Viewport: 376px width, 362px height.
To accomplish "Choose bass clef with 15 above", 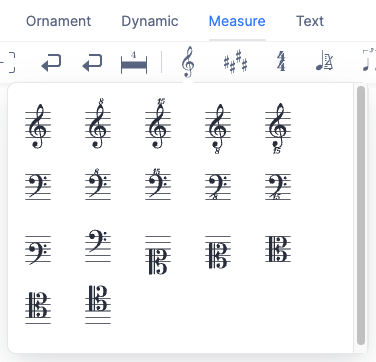I will pos(158,184).
